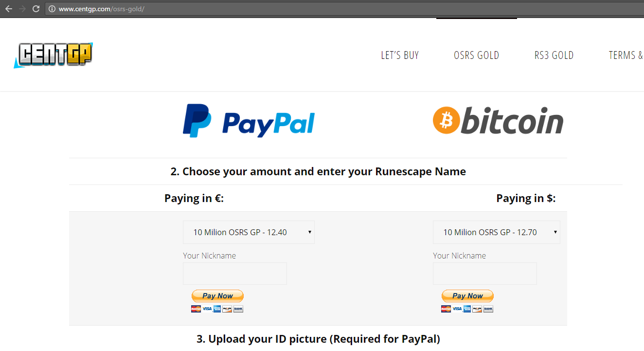Open the euro OSRS GP amount dropdown
This screenshot has width=644, height=351.
point(249,232)
